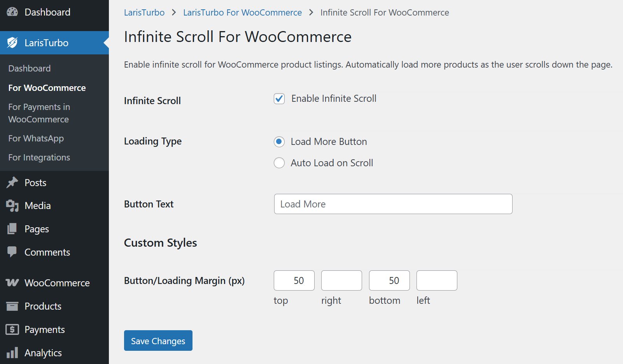
Task: Choose Auto Load on Scroll radio option
Action: click(x=279, y=163)
